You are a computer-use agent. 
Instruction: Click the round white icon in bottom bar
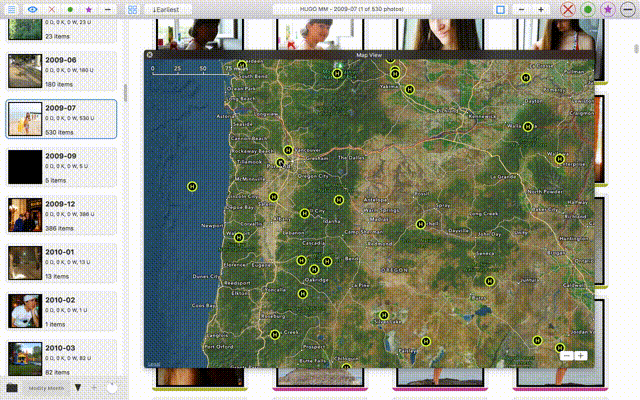(111, 387)
